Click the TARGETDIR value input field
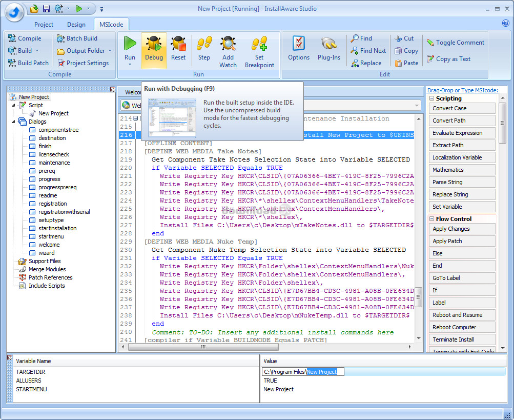 pos(303,372)
